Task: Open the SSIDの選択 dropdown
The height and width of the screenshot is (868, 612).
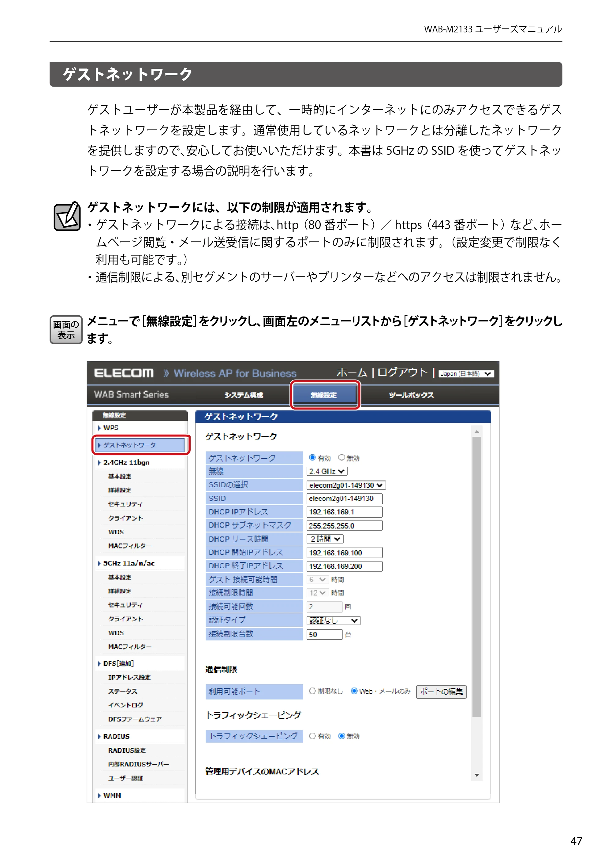Action: tap(346, 485)
